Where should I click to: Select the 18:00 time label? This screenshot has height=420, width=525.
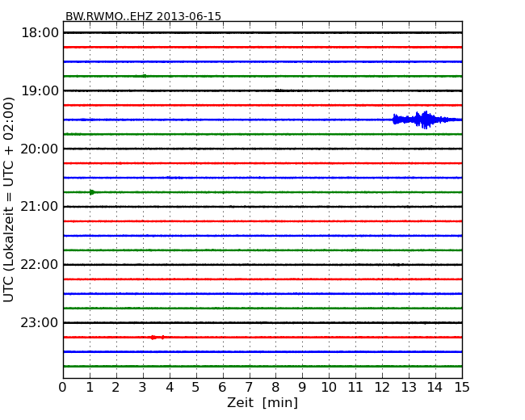(x=40, y=33)
